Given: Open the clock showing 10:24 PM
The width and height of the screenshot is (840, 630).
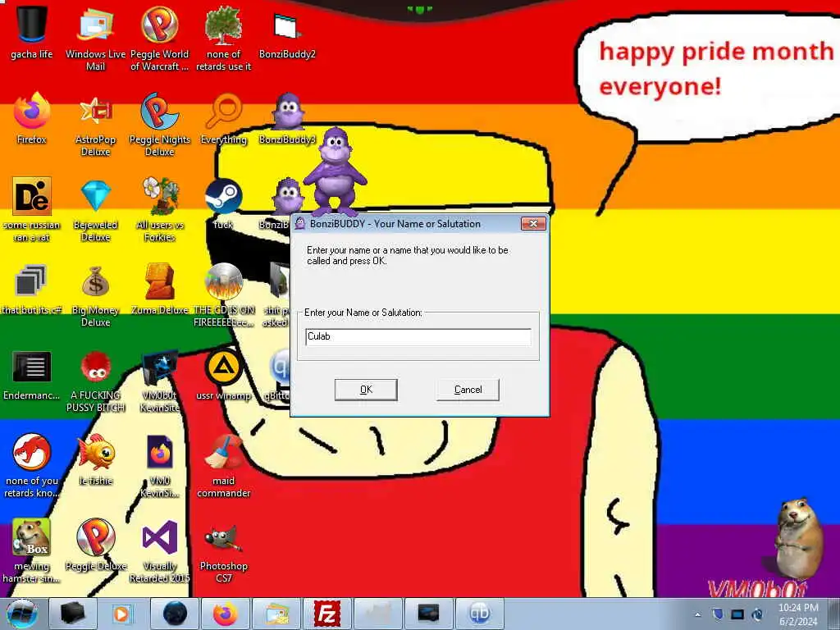Looking at the screenshot, I should click(x=798, y=614).
